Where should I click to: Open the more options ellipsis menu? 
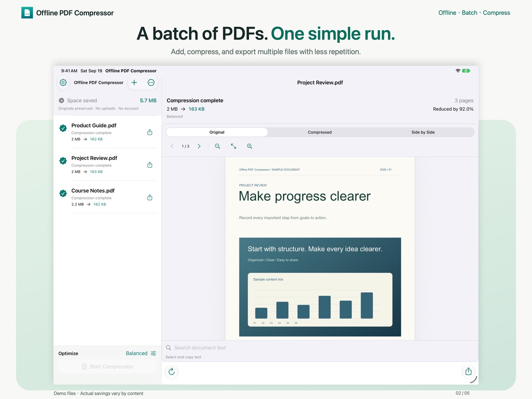[x=151, y=82]
